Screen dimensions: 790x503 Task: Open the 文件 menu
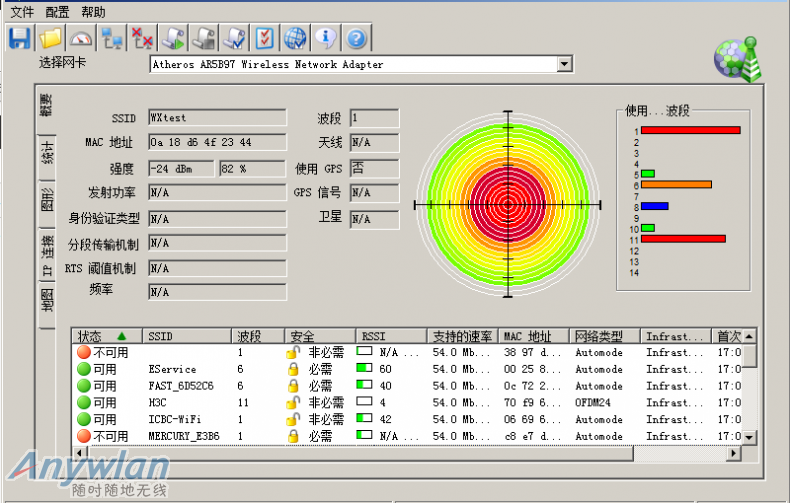pos(22,12)
